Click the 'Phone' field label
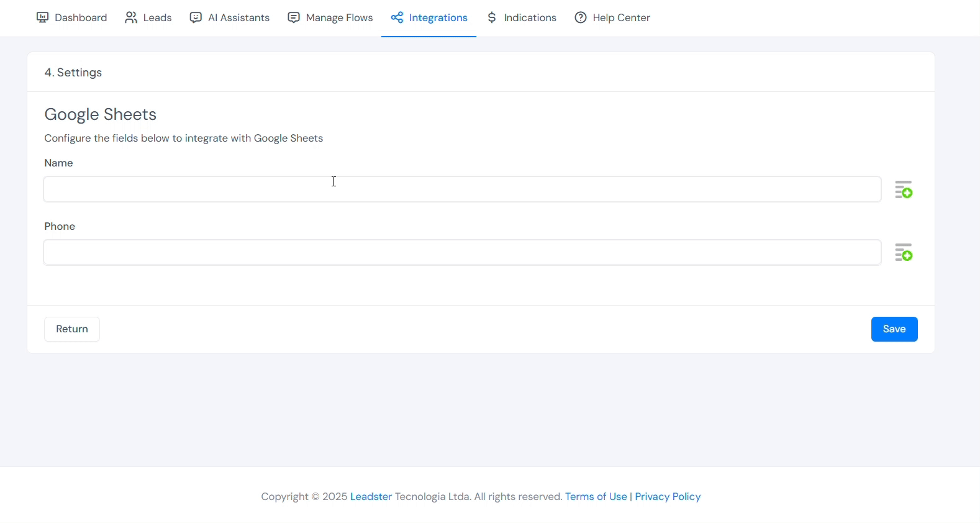The width and height of the screenshot is (980, 523). [60, 226]
